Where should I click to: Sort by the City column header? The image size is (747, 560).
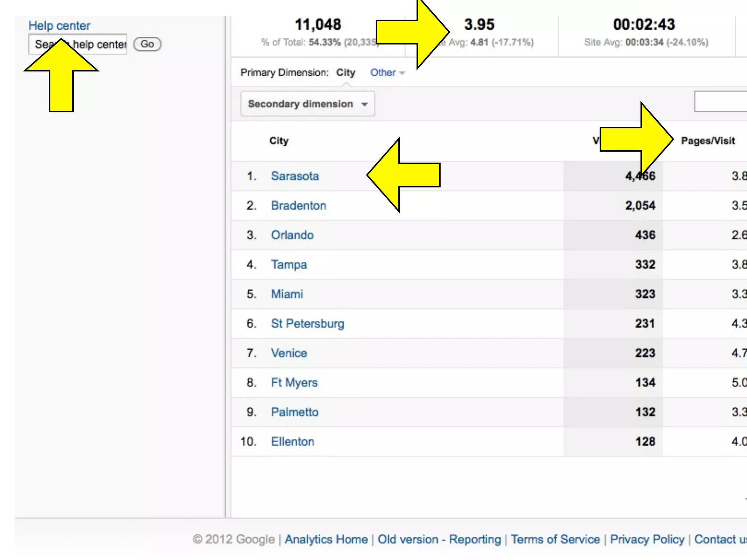tap(279, 141)
